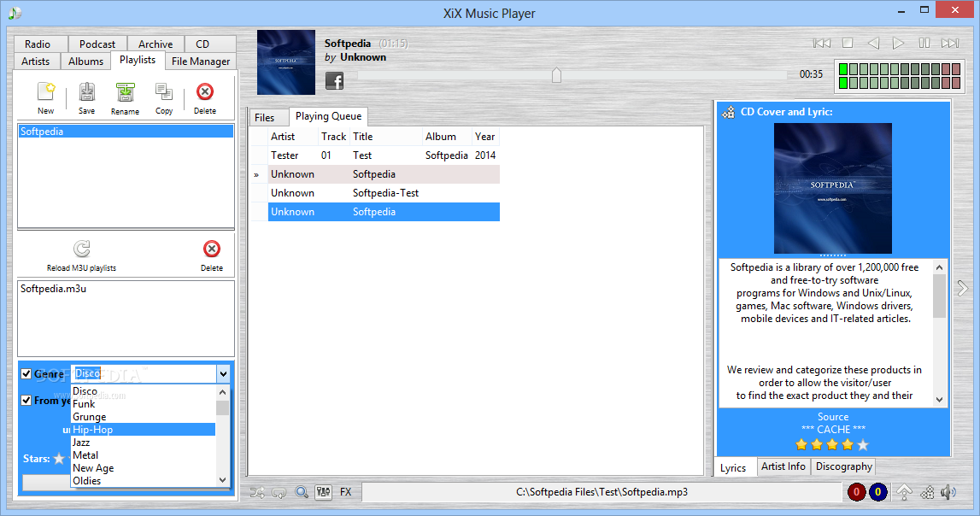Start playback with the Play button
Viewport: 980px width, 516px height.
point(898,43)
